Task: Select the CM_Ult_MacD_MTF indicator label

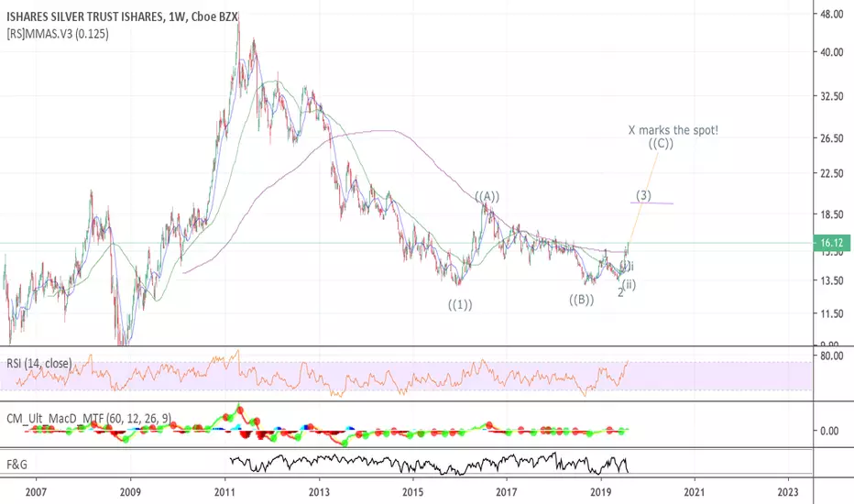Action: point(89,419)
